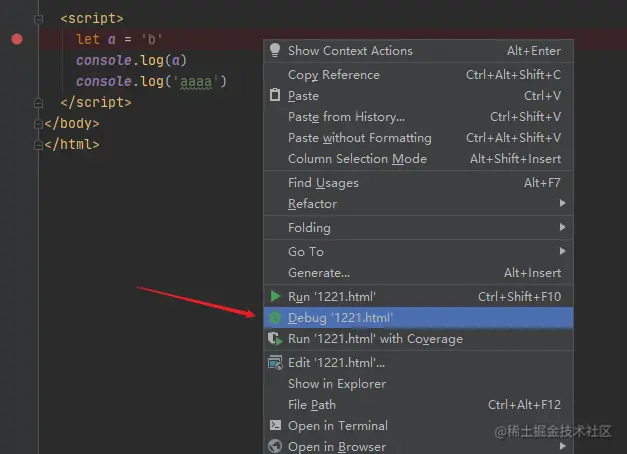Screen dimensions: 627x454
Task: Place the cursor in the text <script>
Action: 92,18
